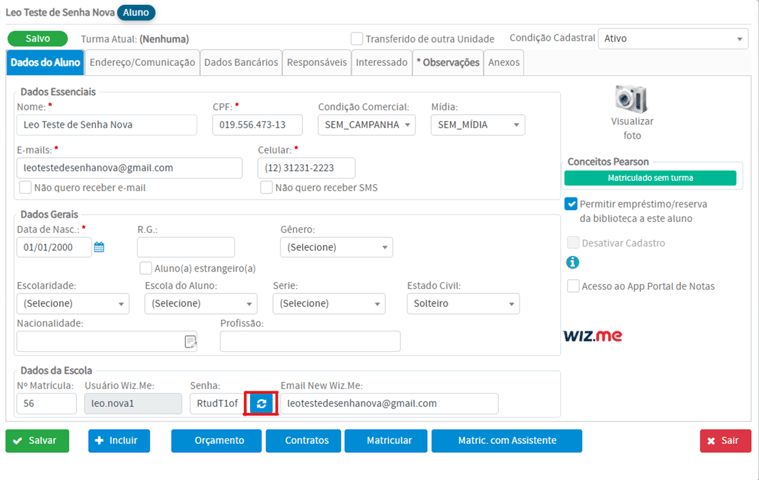The image size is (759, 480).
Task: Switch to the Endereço/Comunicação tab
Action: click(141, 62)
